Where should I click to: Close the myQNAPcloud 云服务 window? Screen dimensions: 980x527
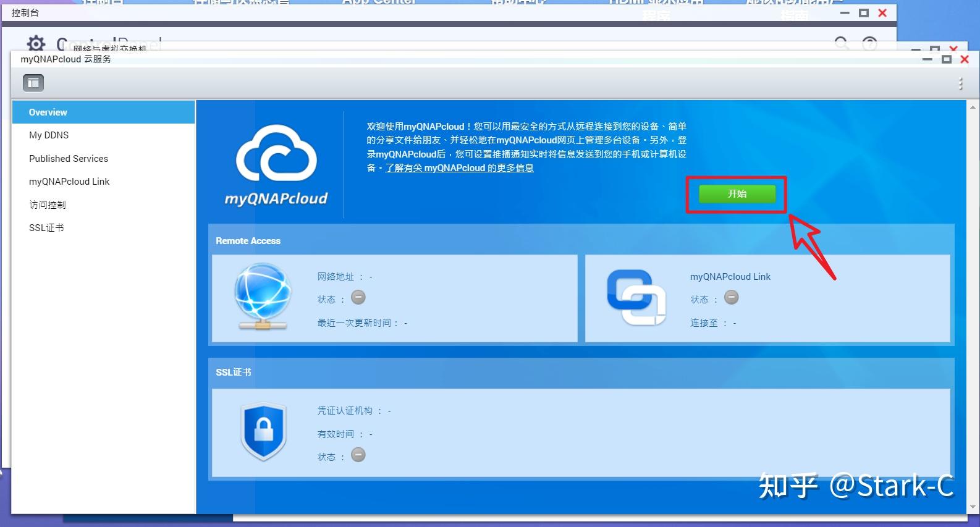[965, 59]
